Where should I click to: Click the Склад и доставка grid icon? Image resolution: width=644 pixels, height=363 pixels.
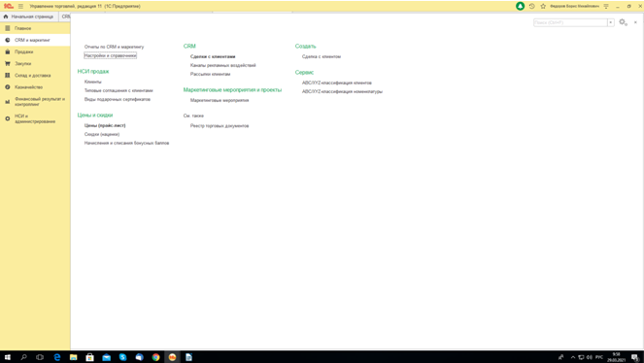pos(8,76)
